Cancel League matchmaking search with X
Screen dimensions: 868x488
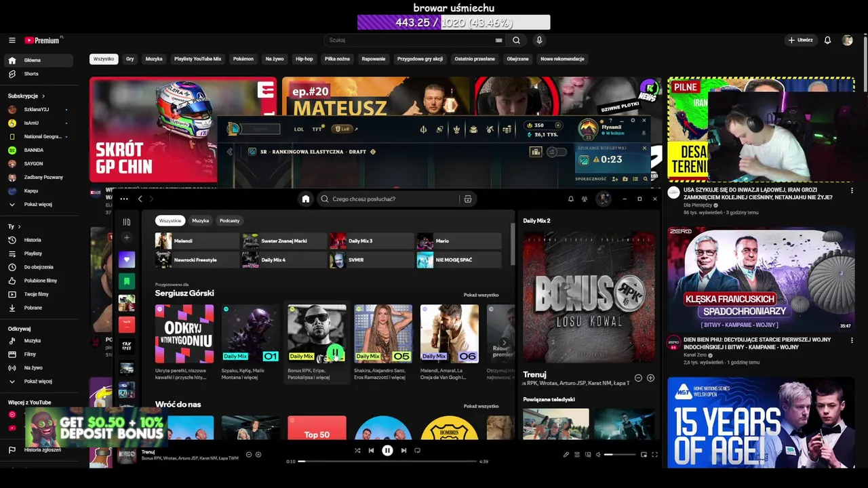point(644,148)
